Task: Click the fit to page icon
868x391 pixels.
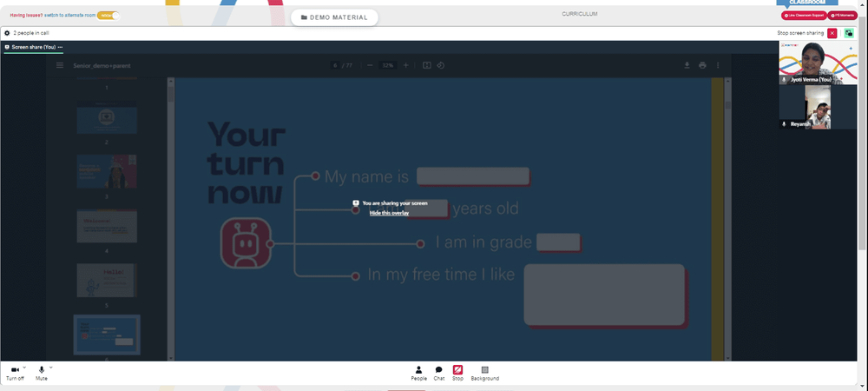Action: tap(427, 65)
